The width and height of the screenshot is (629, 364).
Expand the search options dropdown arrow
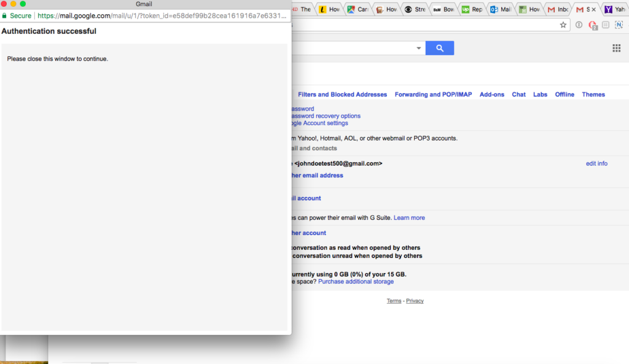click(x=419, y=48)
